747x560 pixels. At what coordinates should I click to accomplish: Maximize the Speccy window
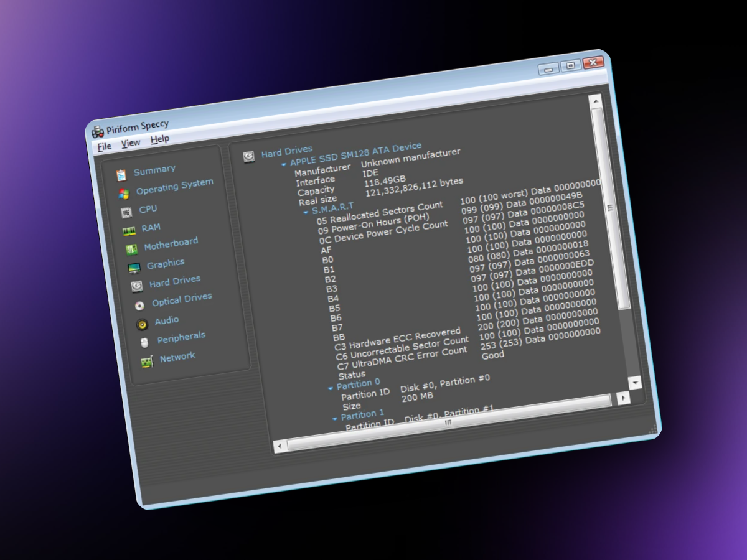tap(571, 65)
